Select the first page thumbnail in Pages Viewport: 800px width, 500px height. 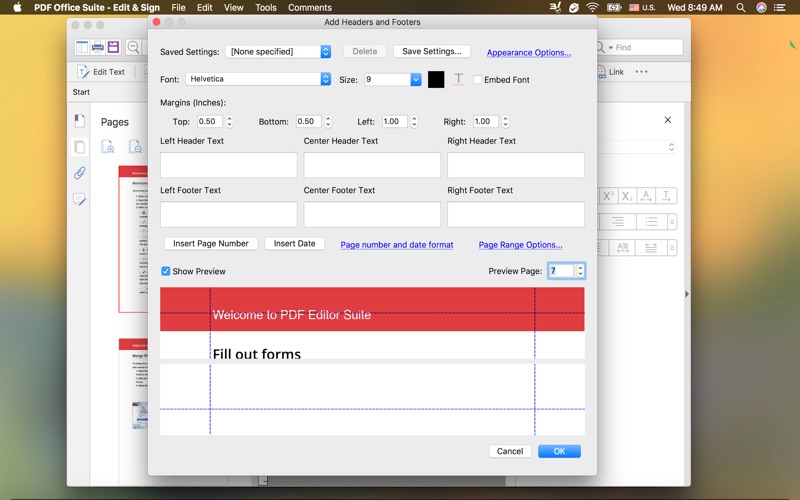coord(134,239)
